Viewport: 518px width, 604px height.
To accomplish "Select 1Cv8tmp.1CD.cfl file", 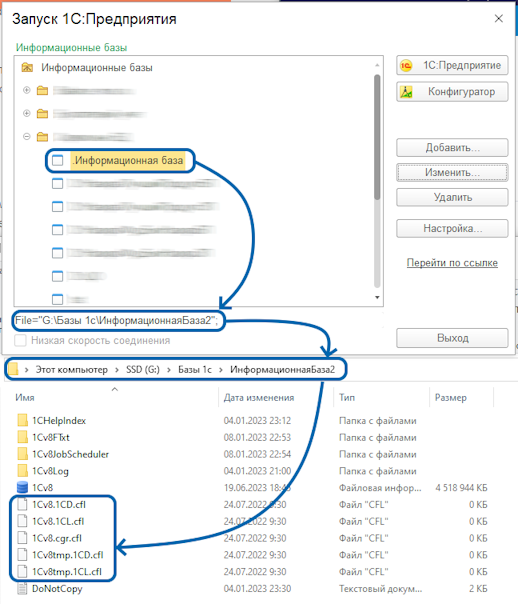I will click(x=68, y=555).
